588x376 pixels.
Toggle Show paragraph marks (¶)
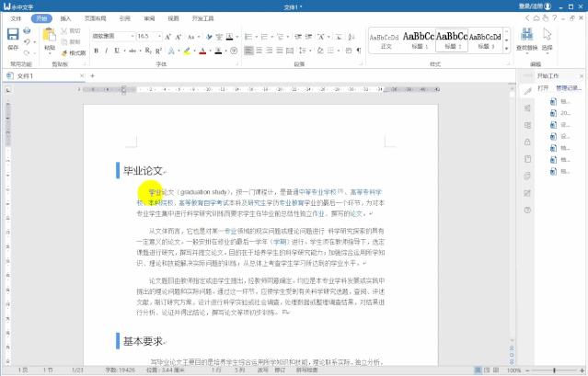pyautogui.click(x=359, y=51)
